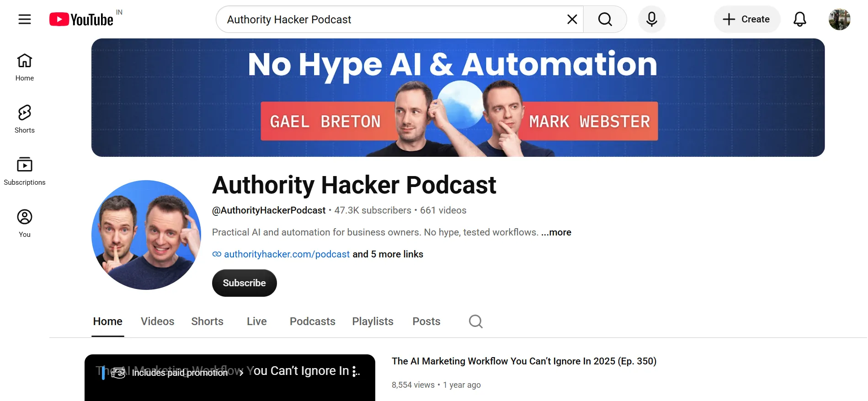Click the 661 videos count
The height and width of the screenshot is (401, 868).
[x=443, y=210]
